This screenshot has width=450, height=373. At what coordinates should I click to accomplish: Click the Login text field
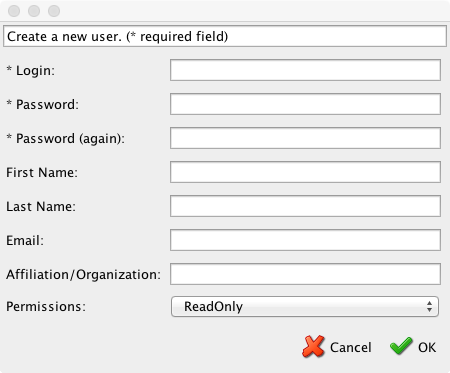coord(305,70)
